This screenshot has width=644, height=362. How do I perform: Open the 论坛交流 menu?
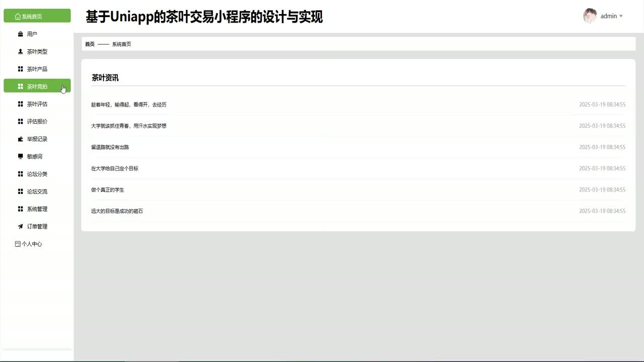[x=37, y=192]
